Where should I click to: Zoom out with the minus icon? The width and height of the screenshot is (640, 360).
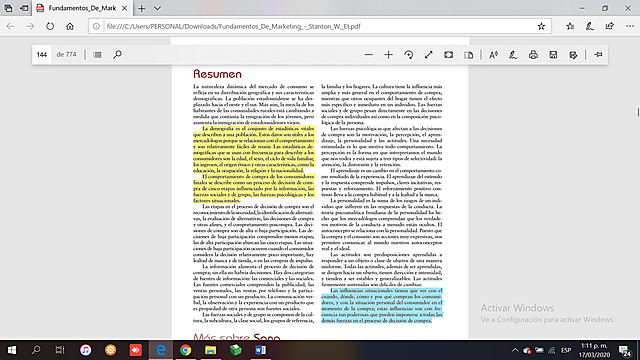pos(369,55)
